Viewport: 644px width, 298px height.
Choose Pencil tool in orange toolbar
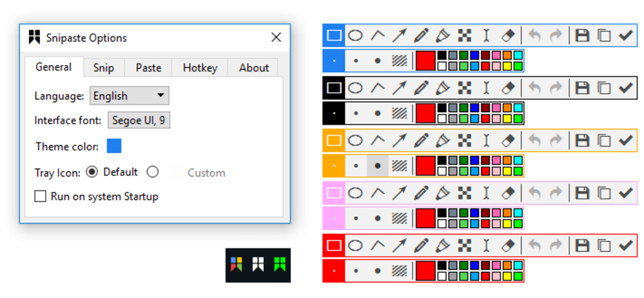pyautogui.click(x=421, y=140)
